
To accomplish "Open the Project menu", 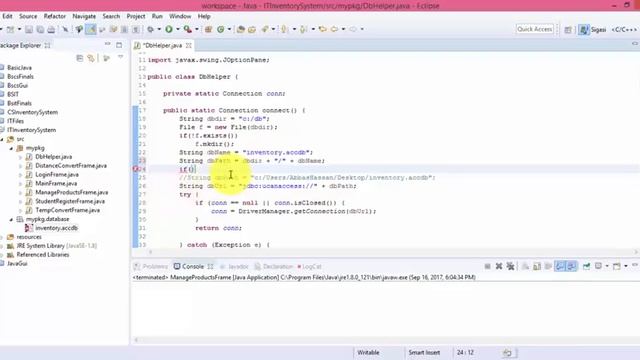I will pos(136,16).
